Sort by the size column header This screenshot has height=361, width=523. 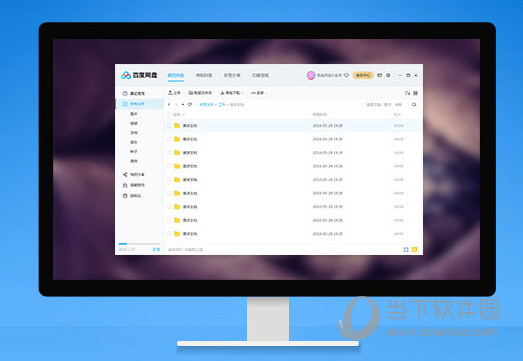(397, 114)
